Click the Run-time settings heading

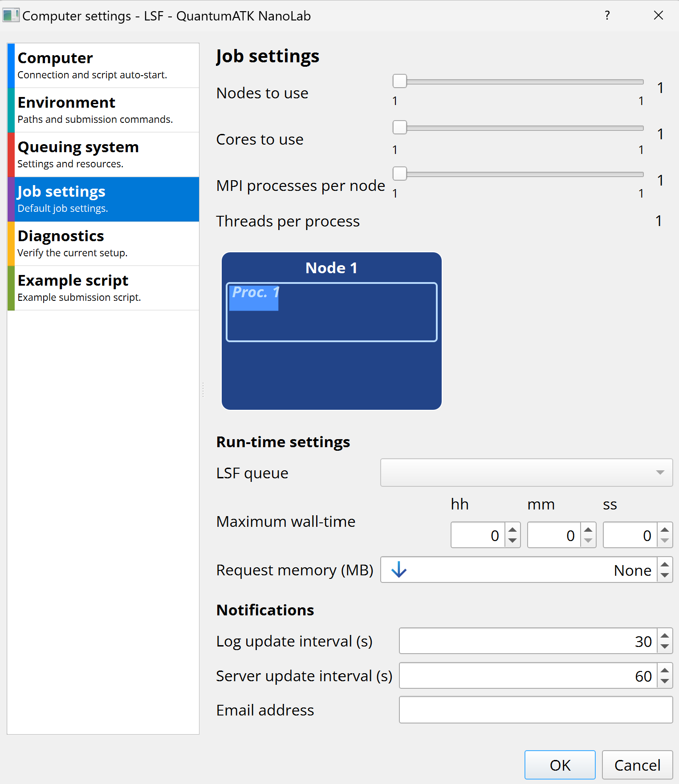click(x=283, y=442)
